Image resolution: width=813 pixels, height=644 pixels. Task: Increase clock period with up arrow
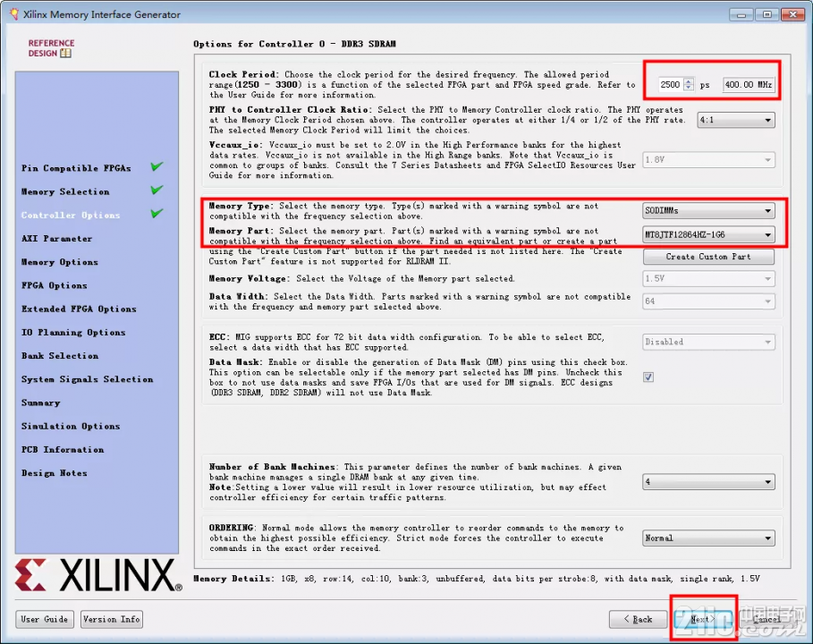(689, 80)
